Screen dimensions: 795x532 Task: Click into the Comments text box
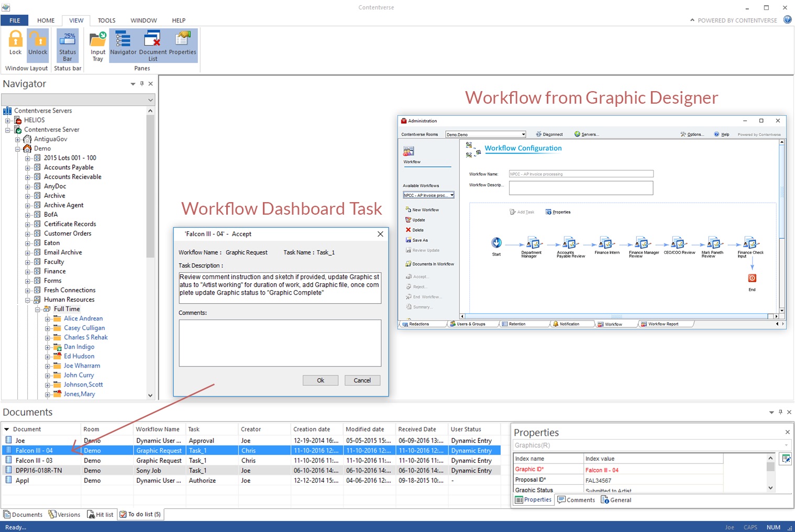click(280, 343)
